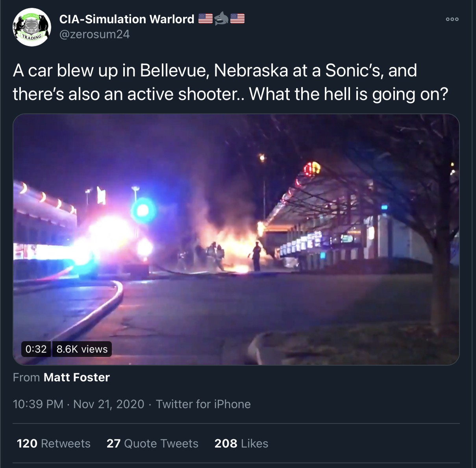Screen dimensions: 476x468
Task: Click the first US flag emoji
Action: click(x=206, y=19)
